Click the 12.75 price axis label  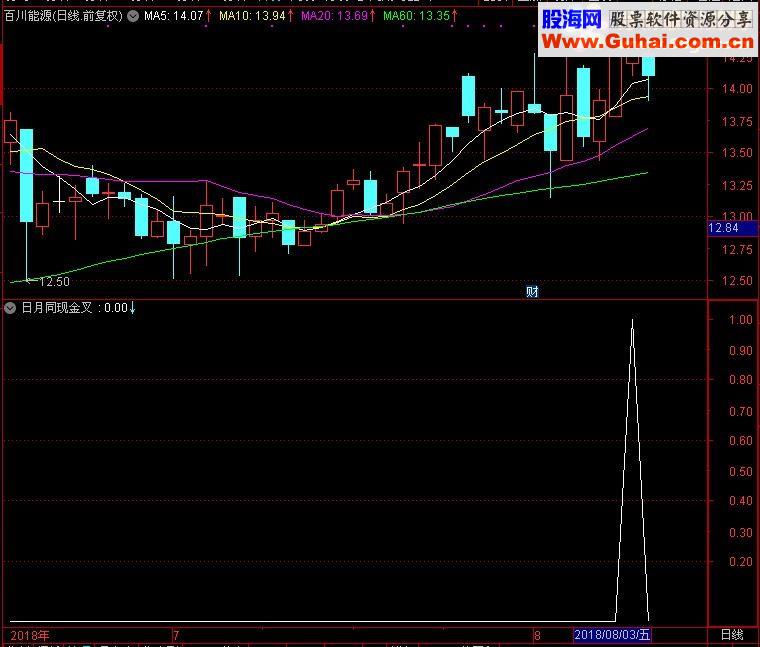tap(737, 250)
